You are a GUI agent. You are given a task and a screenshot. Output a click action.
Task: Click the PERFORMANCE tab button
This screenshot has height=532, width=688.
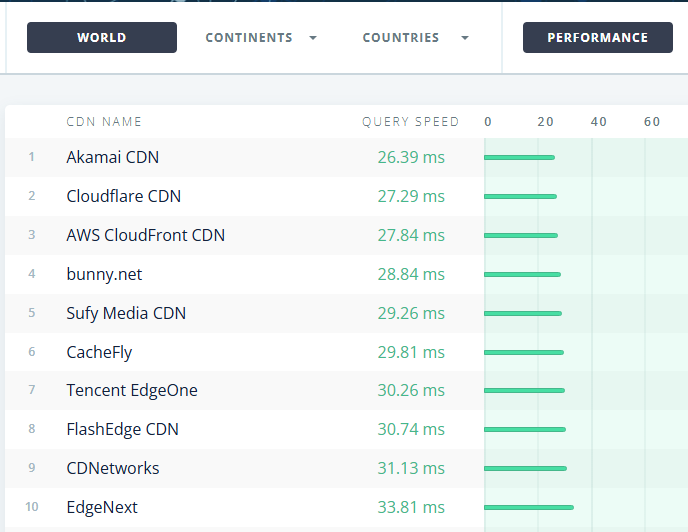[x=598, y=38]
